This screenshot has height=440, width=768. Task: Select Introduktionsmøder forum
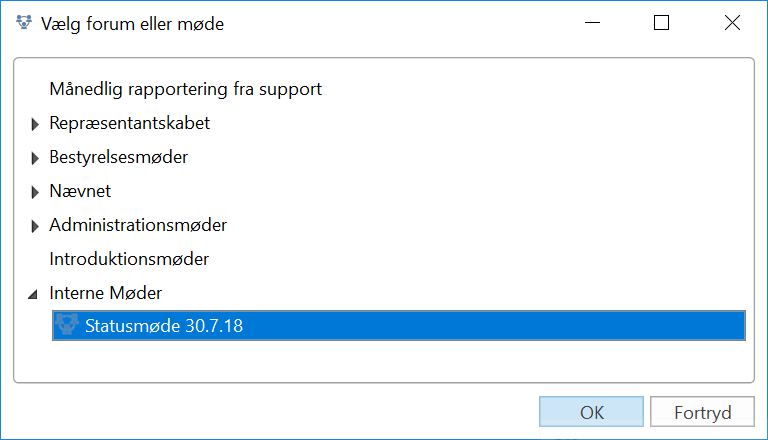pyautogui.click(x=129, y=260)
